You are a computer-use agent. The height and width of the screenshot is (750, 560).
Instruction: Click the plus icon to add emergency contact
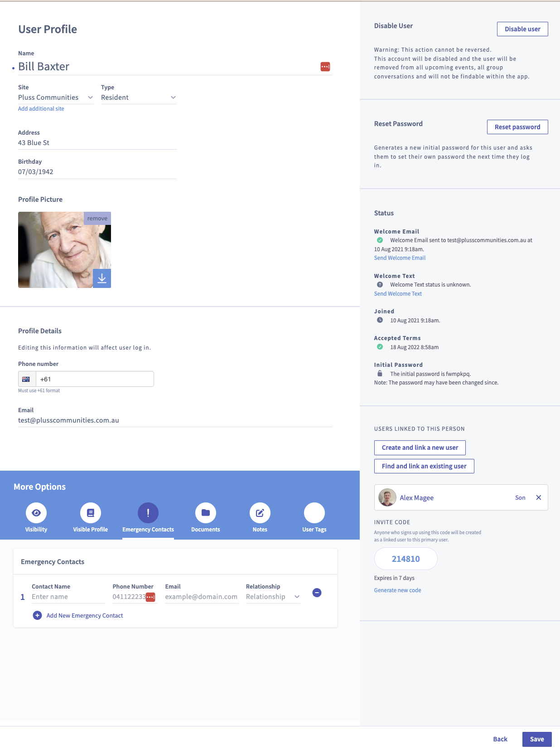tap(38, 615)
